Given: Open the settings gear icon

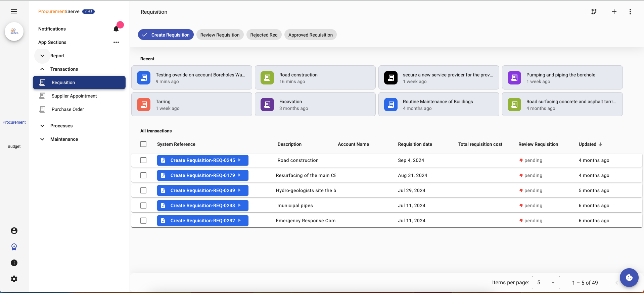Looking at the screenshot, I should coord(14,279).
